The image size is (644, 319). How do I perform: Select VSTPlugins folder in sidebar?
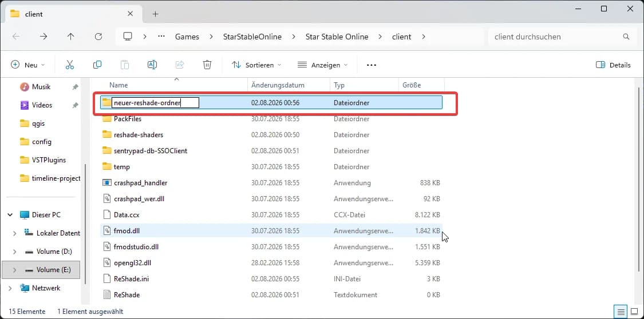point(49,160)
